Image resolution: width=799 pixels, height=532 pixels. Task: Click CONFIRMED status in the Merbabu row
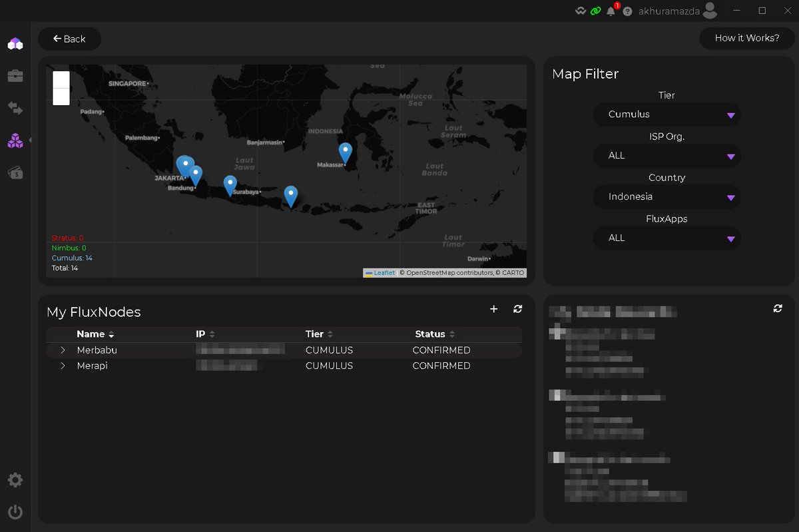click(441, 350)
